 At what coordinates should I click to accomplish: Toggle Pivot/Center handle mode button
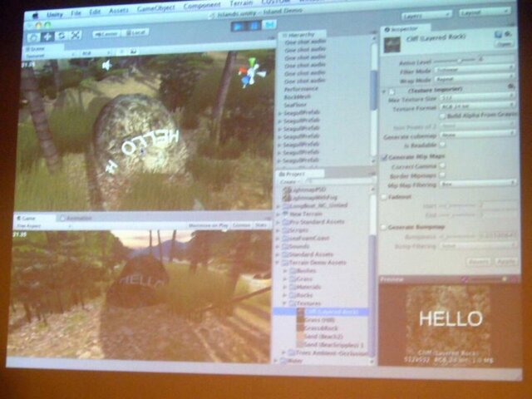tap(106, 34)
